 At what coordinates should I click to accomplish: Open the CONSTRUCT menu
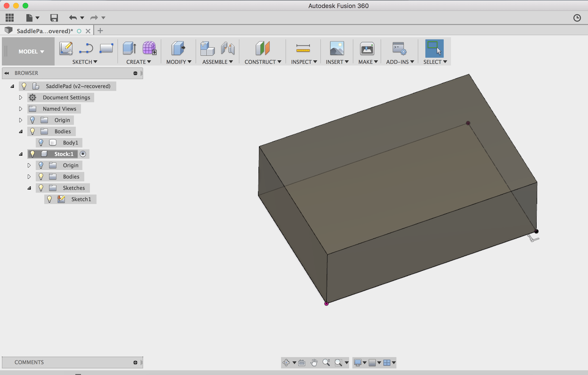point(263,62)
